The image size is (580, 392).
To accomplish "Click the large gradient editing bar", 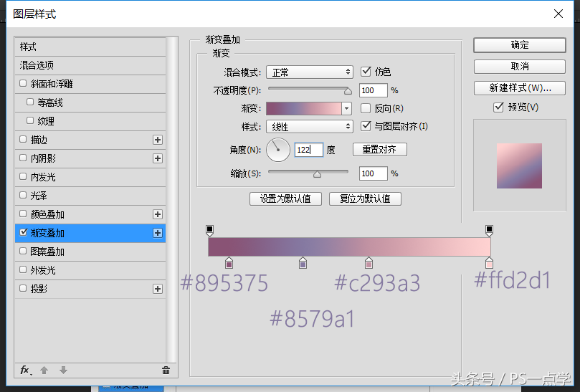I will [x=349, y=247].
